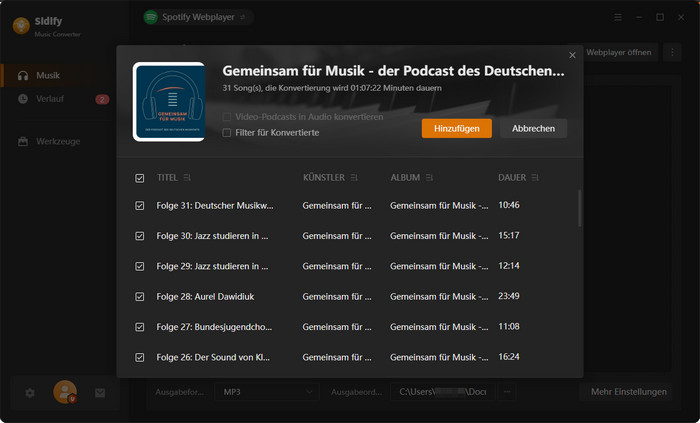
Task: Click album cell of Folge 26 row
Action: pyautogui.click(x=439, y=357)
